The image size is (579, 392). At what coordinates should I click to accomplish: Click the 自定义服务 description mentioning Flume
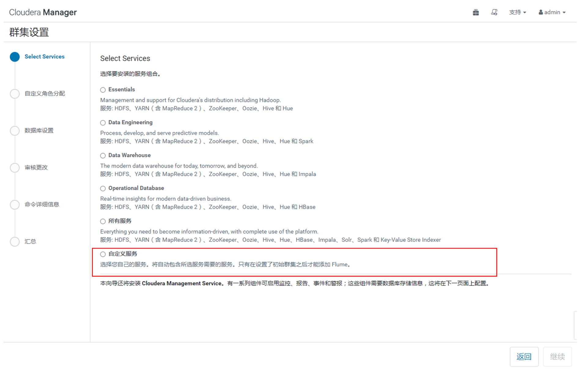click(x=226, y=265)
